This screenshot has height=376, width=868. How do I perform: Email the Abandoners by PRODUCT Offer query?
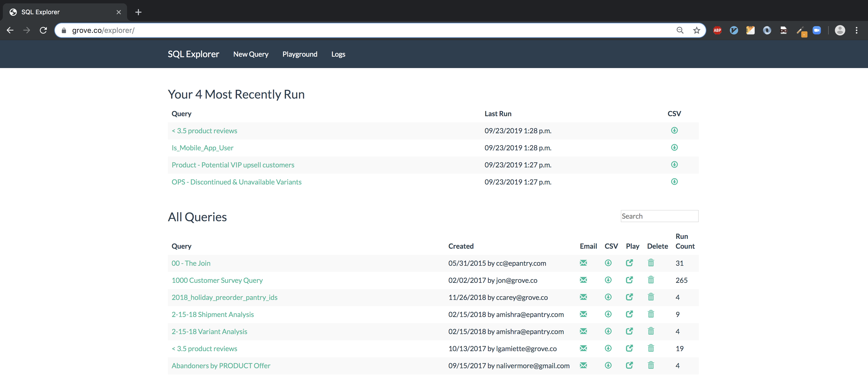coord(583,365)
